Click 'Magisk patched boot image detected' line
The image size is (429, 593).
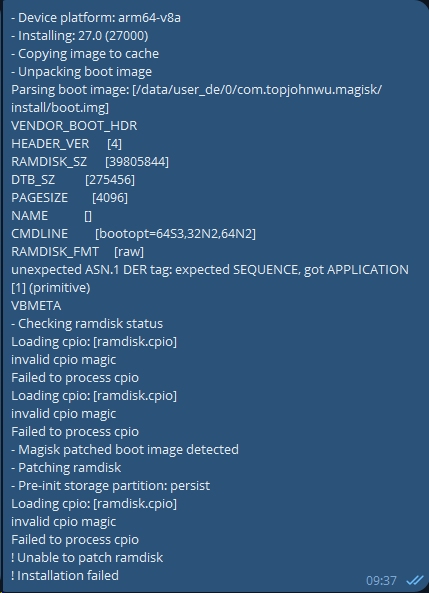pos(125,449)
